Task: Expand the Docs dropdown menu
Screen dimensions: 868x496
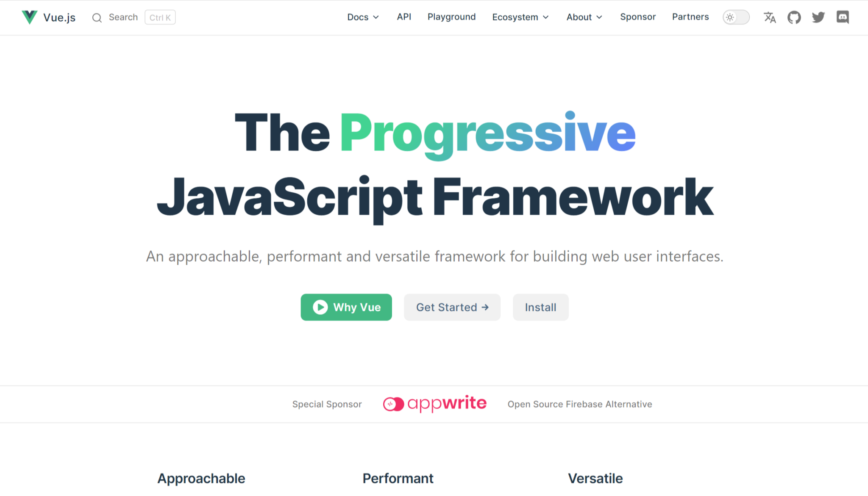Action: click(x=363, y=17)
